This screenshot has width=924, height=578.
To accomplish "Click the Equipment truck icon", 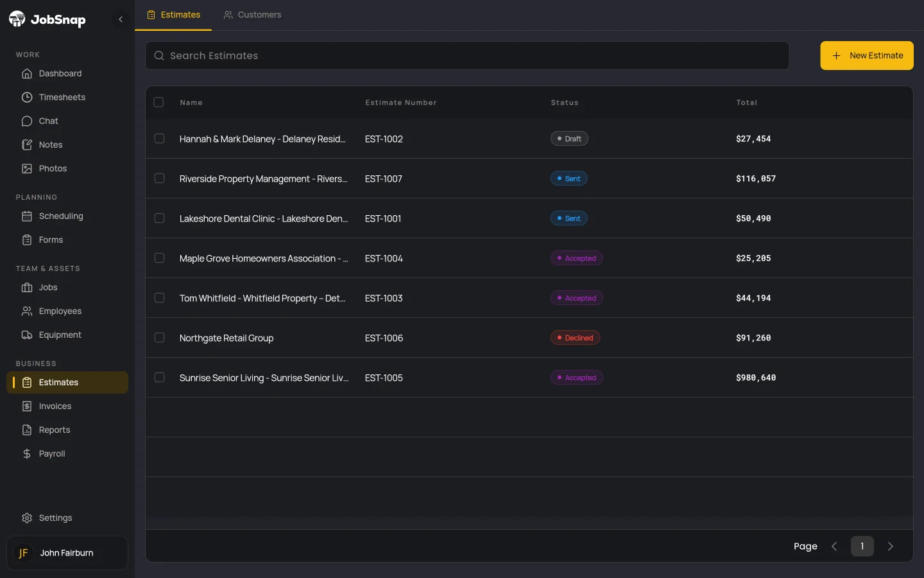I will pos(27,335).
